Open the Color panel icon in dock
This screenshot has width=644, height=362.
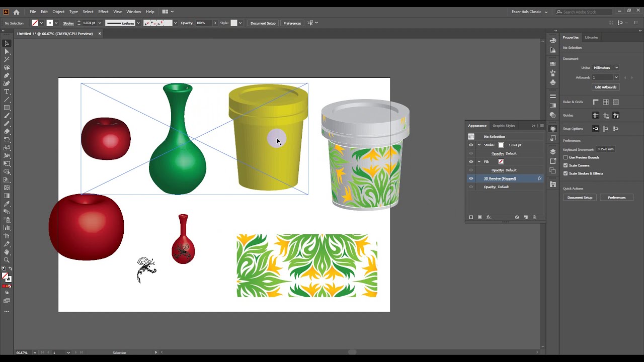click(553, 40)
